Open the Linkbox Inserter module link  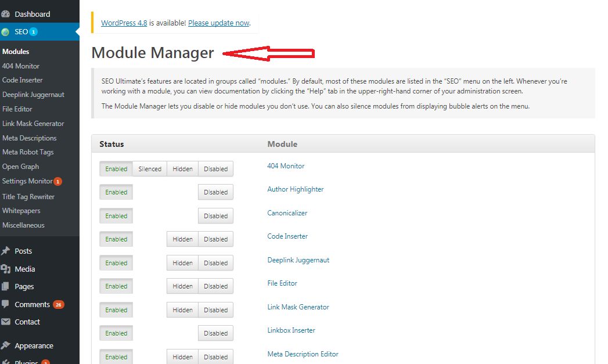coord(291,330)
